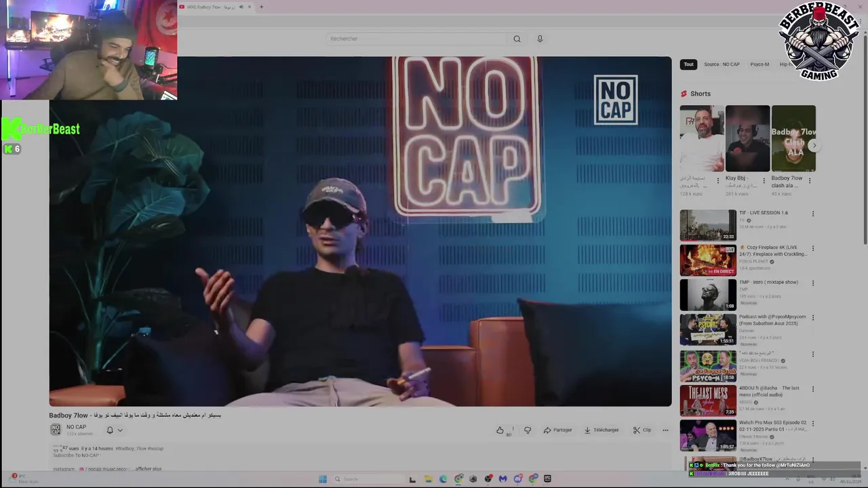Click the Télécharger download button

(601, 430)
